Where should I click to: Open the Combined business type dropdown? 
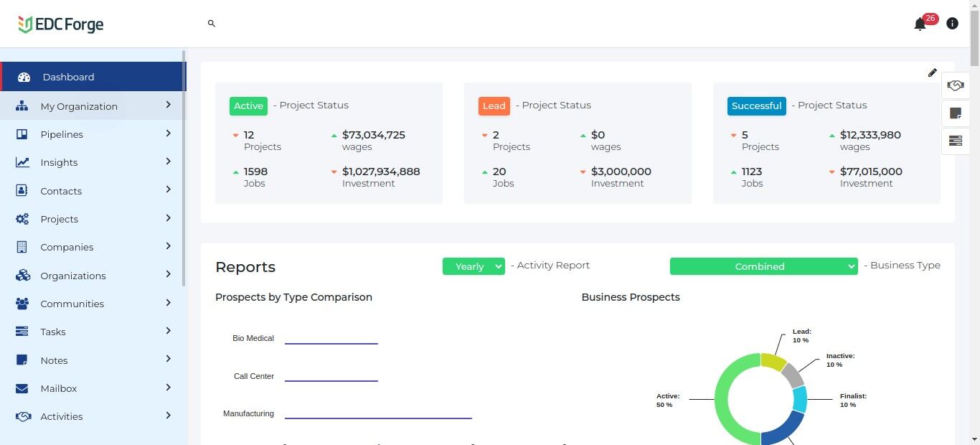[x=763, y=266]
